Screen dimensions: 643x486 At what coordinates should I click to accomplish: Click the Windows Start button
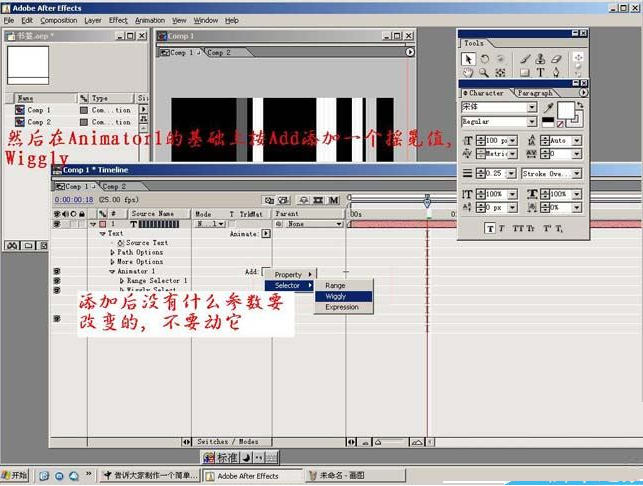tap(17, 476)
